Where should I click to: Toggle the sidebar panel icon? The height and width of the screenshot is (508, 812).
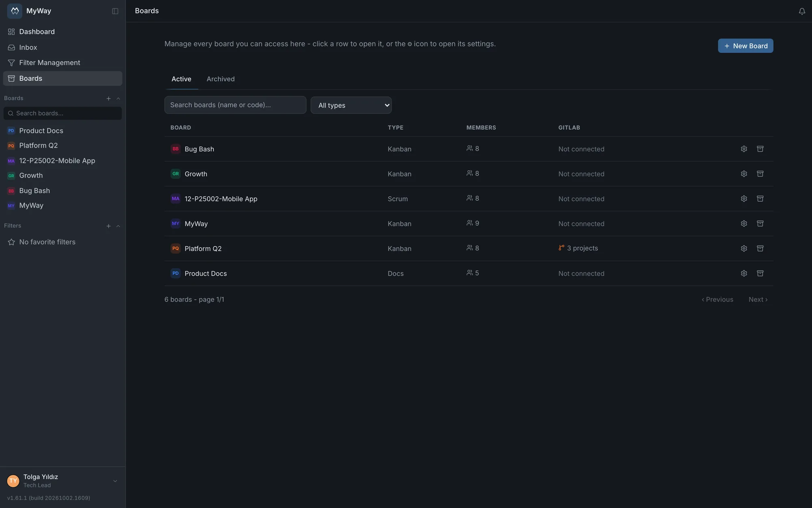pyautogui.click(x=115, y=11)
